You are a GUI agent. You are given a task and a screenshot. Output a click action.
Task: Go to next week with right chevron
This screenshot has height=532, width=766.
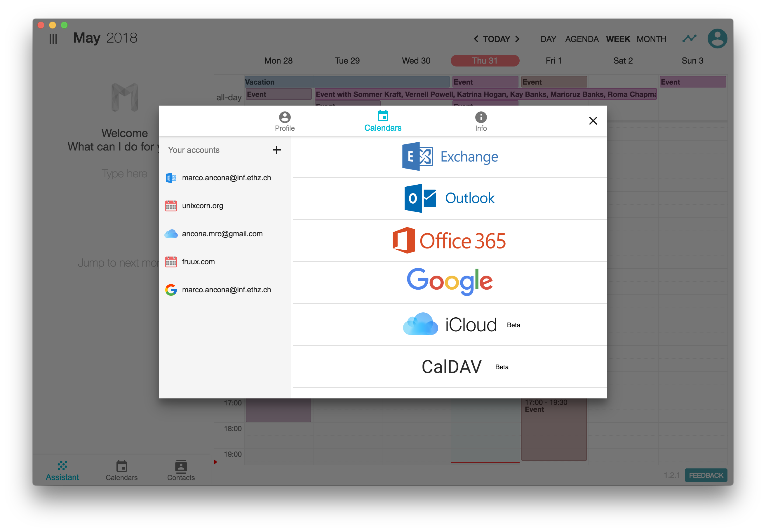point(518,39)
